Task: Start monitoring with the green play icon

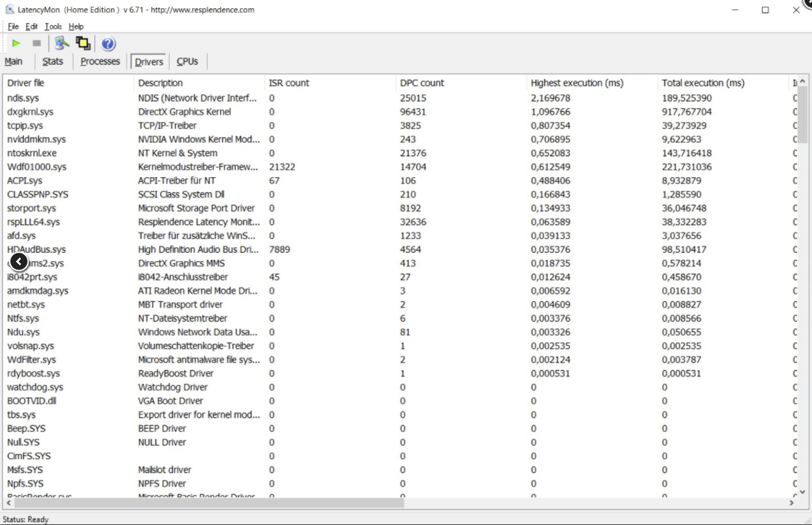Action: (15, 44)
